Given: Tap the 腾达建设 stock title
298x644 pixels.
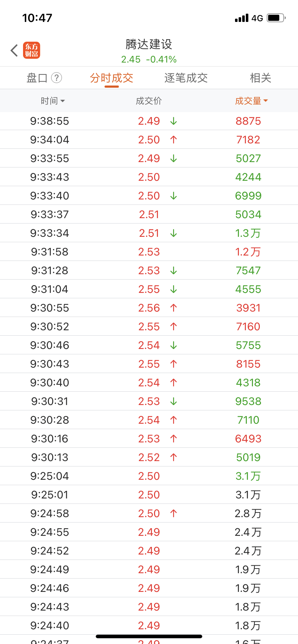Looking at the screenshot, I should pos(149,44).
